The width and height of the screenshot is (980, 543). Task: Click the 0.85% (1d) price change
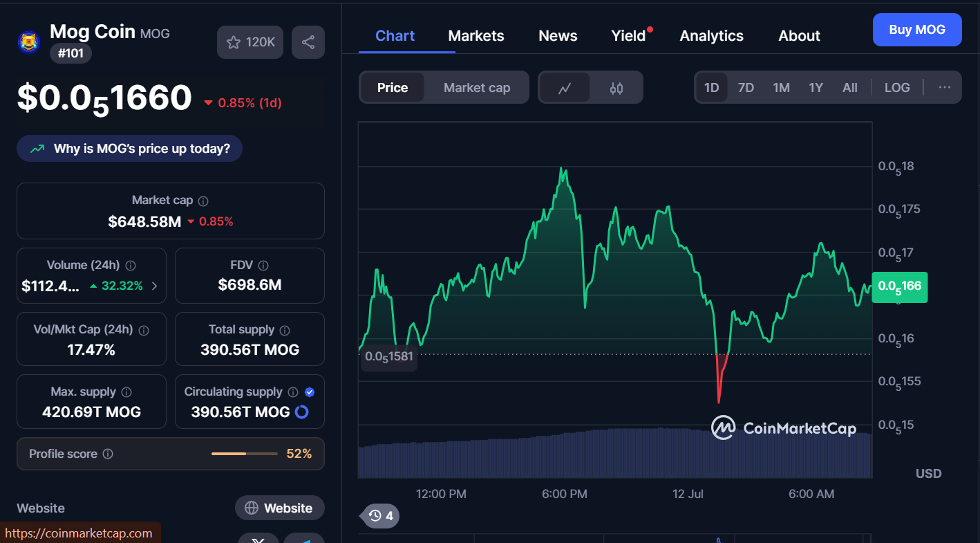click(x=243, y=103)
